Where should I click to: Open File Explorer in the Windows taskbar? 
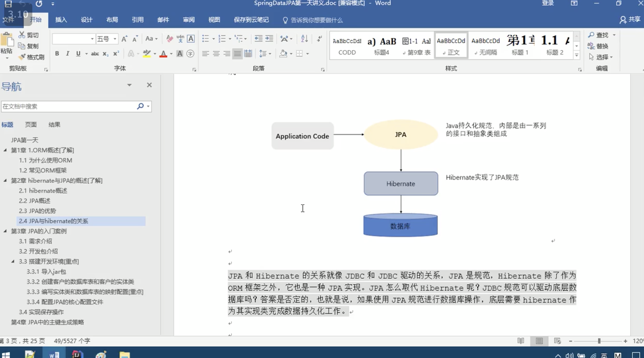pyautogui.click(x=125, y=354)
